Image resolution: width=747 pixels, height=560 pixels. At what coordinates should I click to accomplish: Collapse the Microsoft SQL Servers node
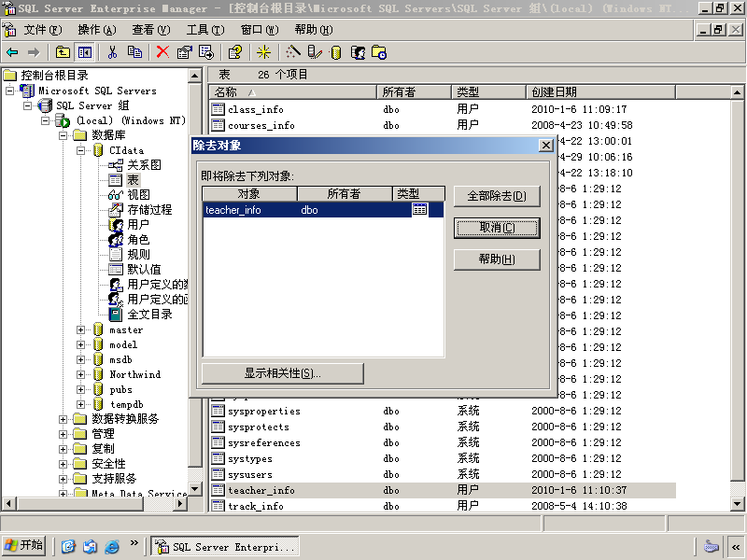9,91
